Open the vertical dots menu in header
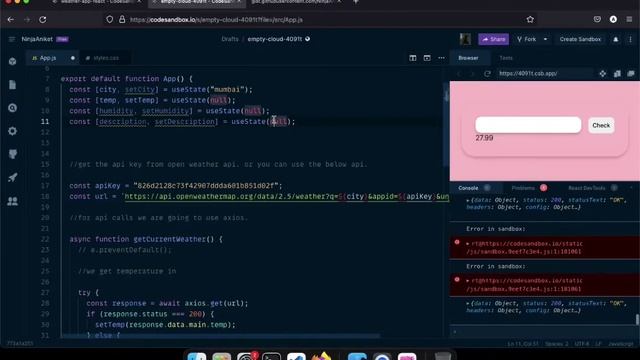The height and width of the screenshot is (360, 640). 630,40
